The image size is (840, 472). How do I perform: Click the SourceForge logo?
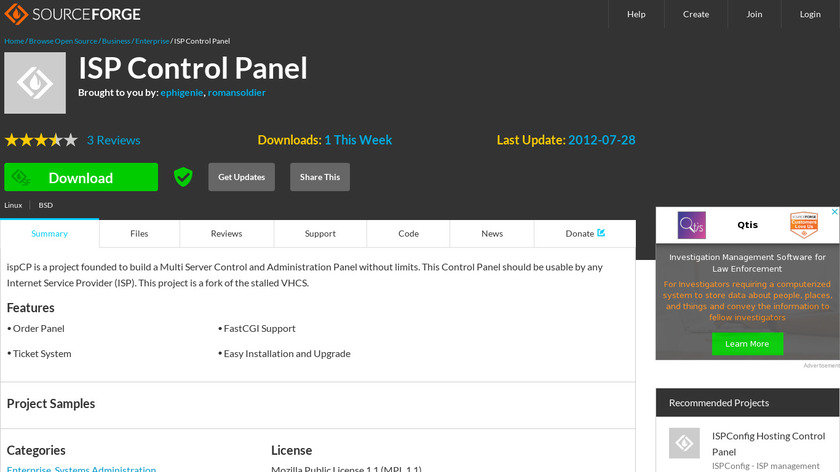(73, 14)
